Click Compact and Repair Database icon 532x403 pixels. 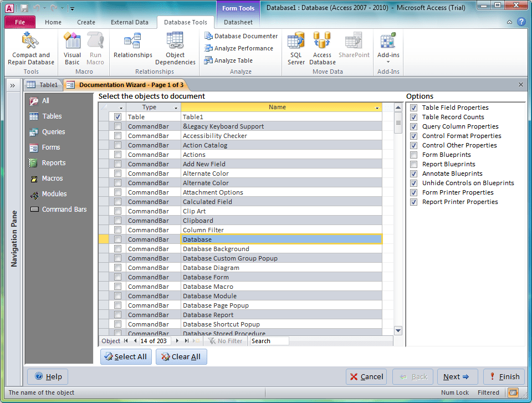[x=30, y=40]
